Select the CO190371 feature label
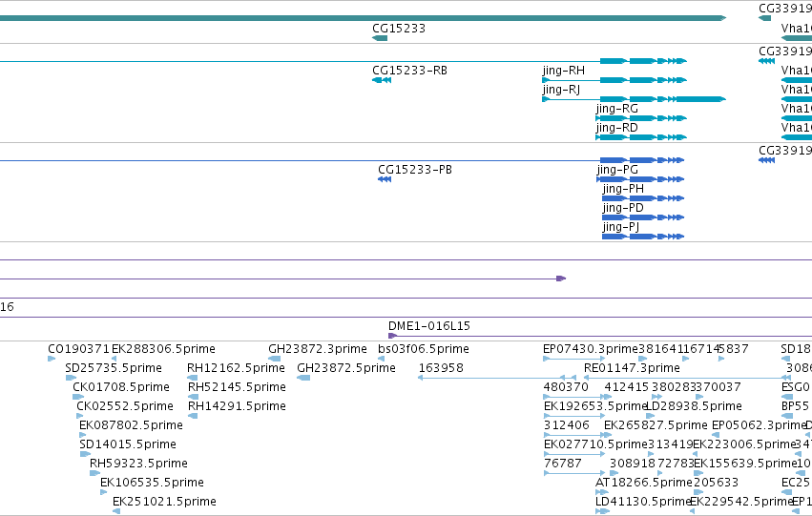Viewport: 812px width, 516px height. tap(78, 349)
